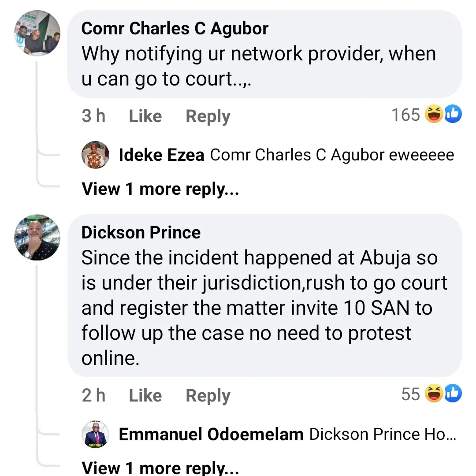Reply to Dickson Prince's comment
Image resolution: width=476 pixels, height=476 pixels.
(208, 395)
